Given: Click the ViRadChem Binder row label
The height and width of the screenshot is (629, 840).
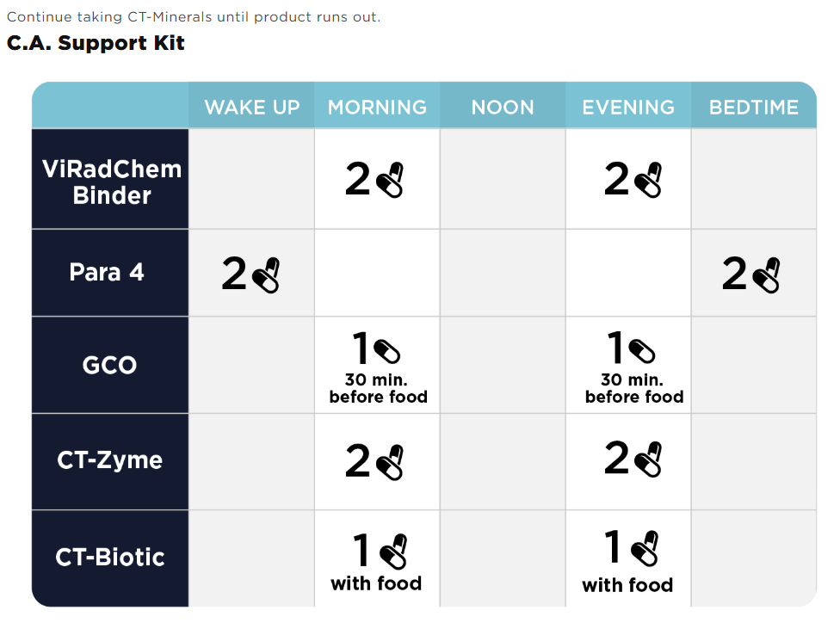Looking at the screenshot, I should click(111, 182).
